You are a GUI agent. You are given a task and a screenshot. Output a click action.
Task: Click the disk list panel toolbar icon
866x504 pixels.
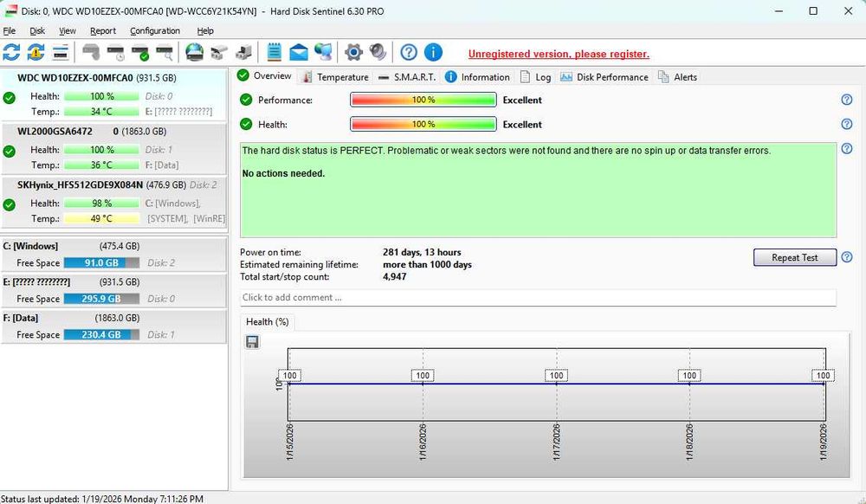click(x=61, y=53)
